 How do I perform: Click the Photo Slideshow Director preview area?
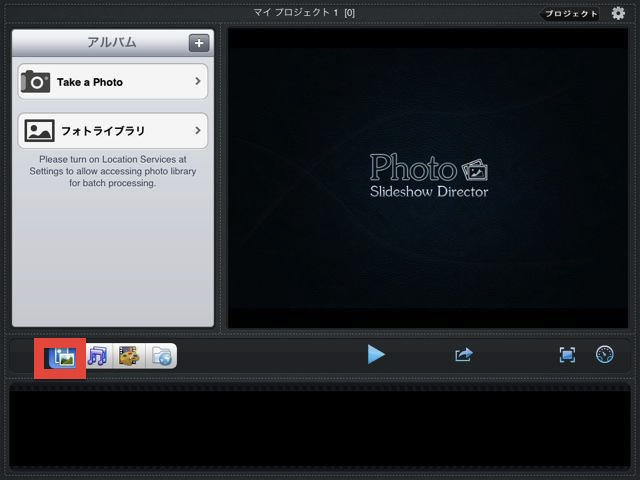(428, 178)
